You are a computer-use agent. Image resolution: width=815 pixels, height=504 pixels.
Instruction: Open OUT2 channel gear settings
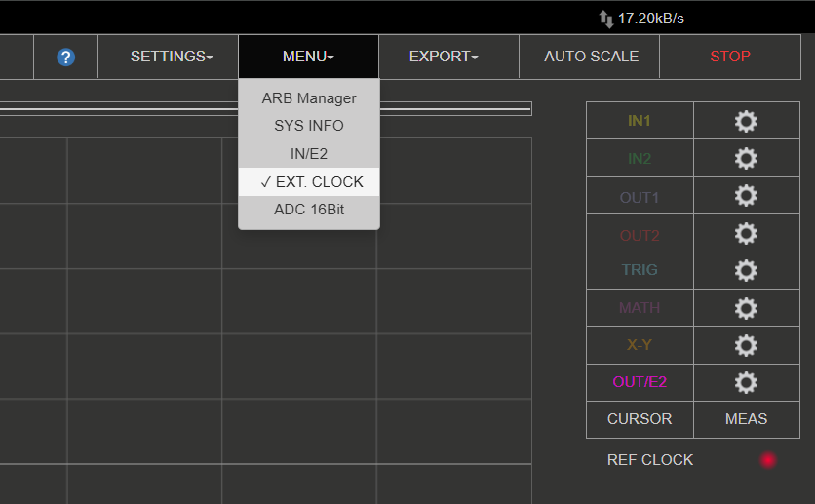pyautogui.click(x=746, y=234)
